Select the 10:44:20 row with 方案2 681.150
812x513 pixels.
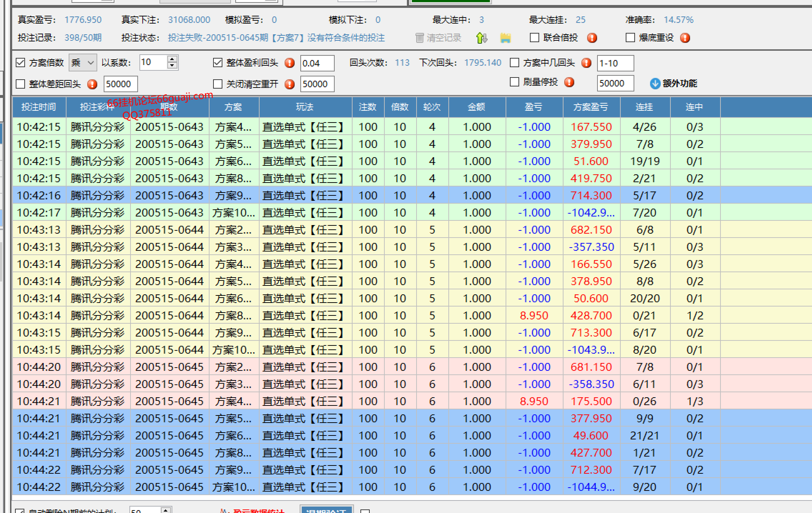(412, 367)
